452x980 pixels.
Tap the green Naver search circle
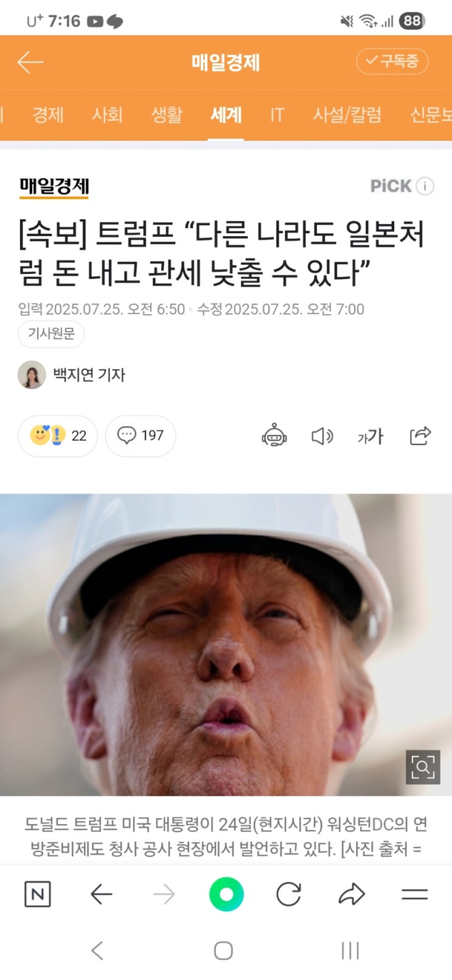tap(226, 894)
